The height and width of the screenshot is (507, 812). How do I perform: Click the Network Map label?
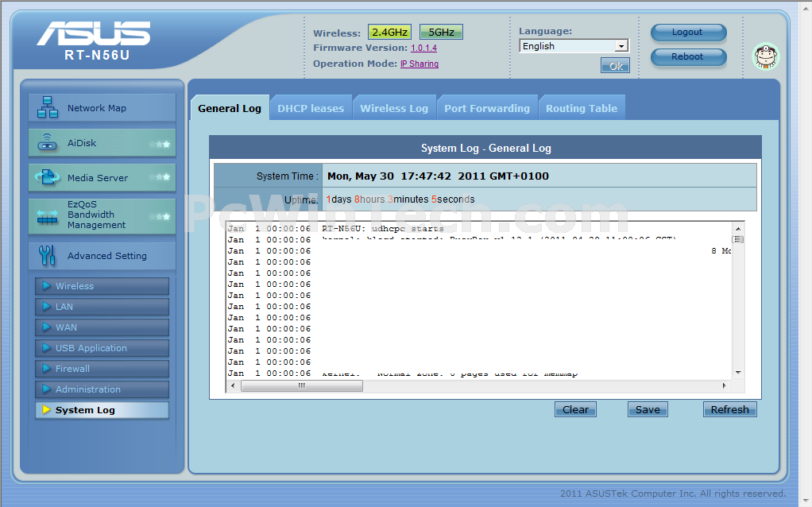tap(97, 108)
